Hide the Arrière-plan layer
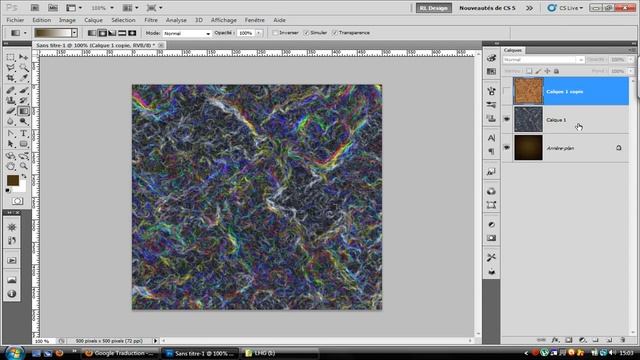This screenshot has height=360, width=640. coord(507,148)
